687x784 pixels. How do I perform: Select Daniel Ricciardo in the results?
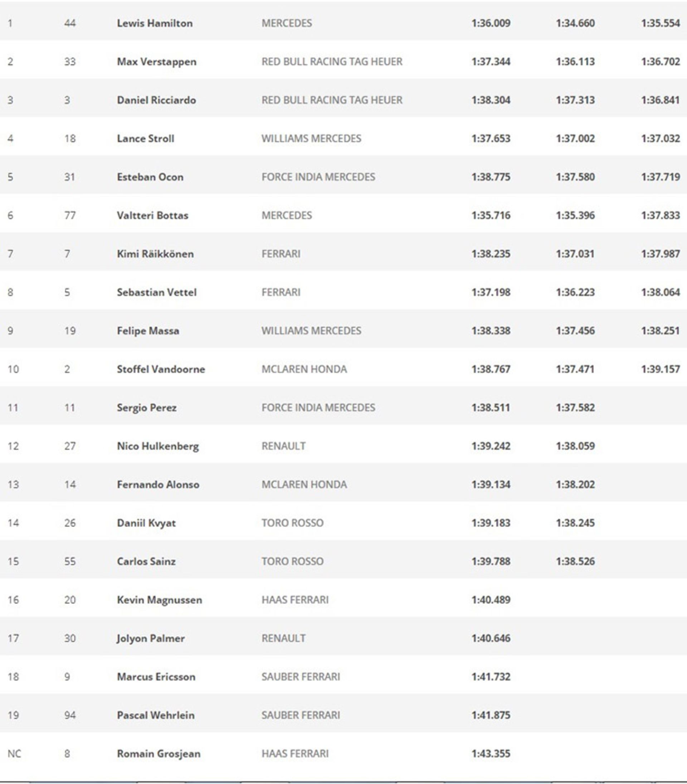[x=156, y=100]
